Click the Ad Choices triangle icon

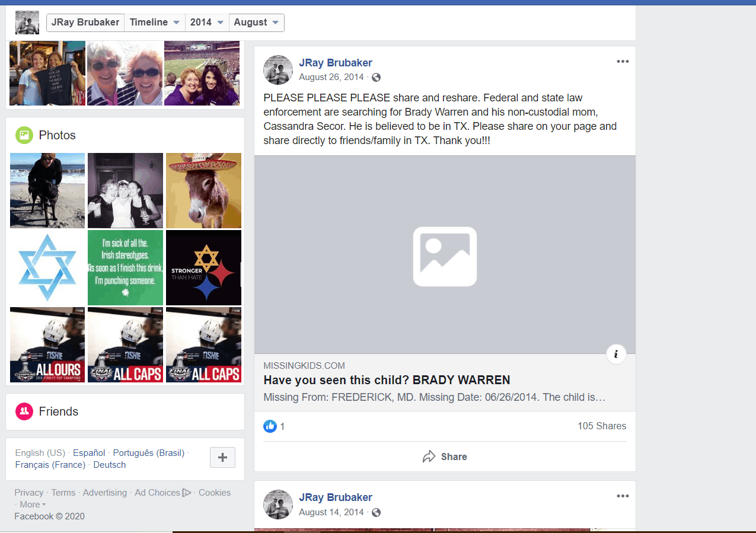187,493
